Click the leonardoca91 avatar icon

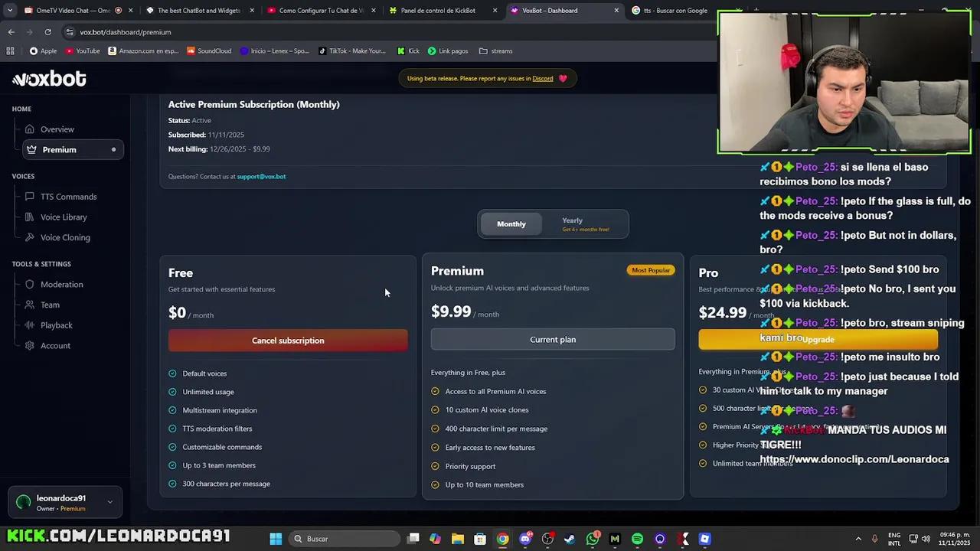24,503
